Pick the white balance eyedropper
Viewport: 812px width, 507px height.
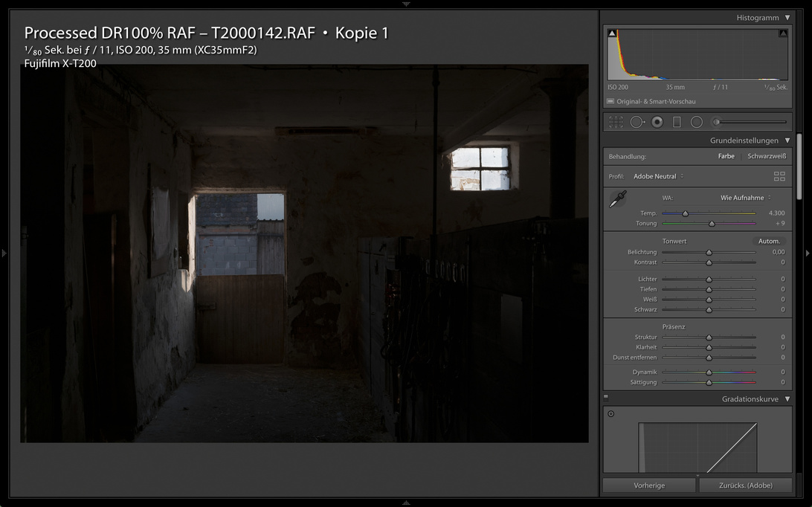coord(618,198)
